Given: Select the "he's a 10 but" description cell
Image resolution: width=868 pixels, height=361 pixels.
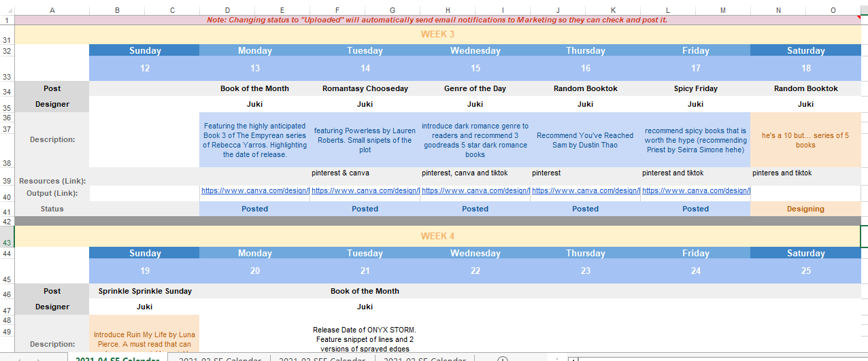Looking at the screenshot, I should 806,140.
